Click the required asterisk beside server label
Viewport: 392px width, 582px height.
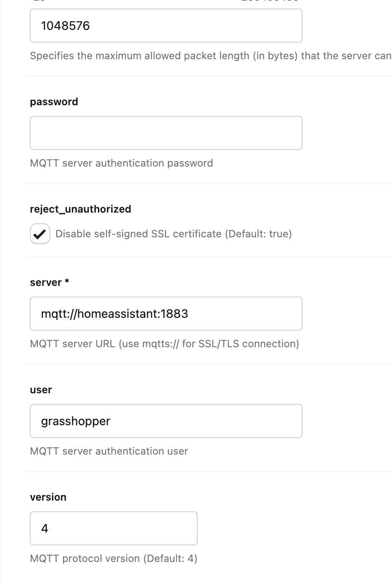[x=67, y=282]
